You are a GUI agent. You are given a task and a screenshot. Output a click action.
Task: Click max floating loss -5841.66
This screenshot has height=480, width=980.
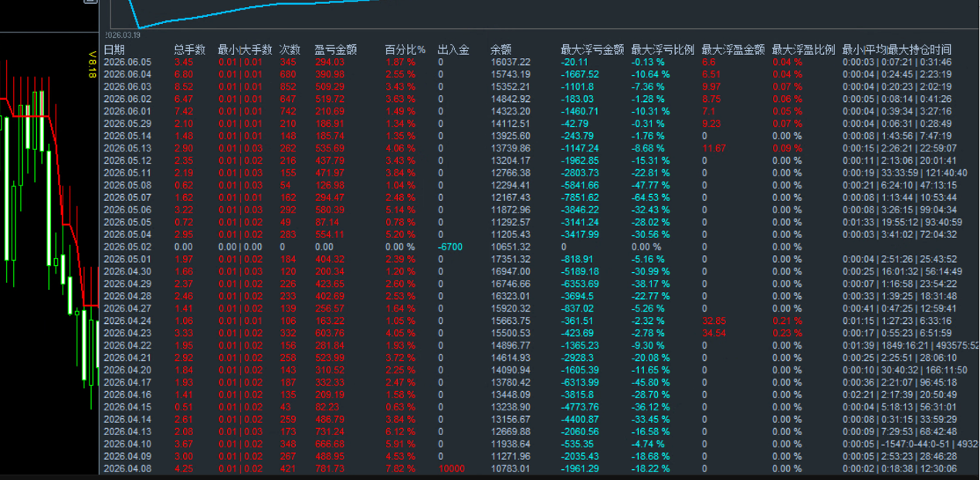click(580, 186)
